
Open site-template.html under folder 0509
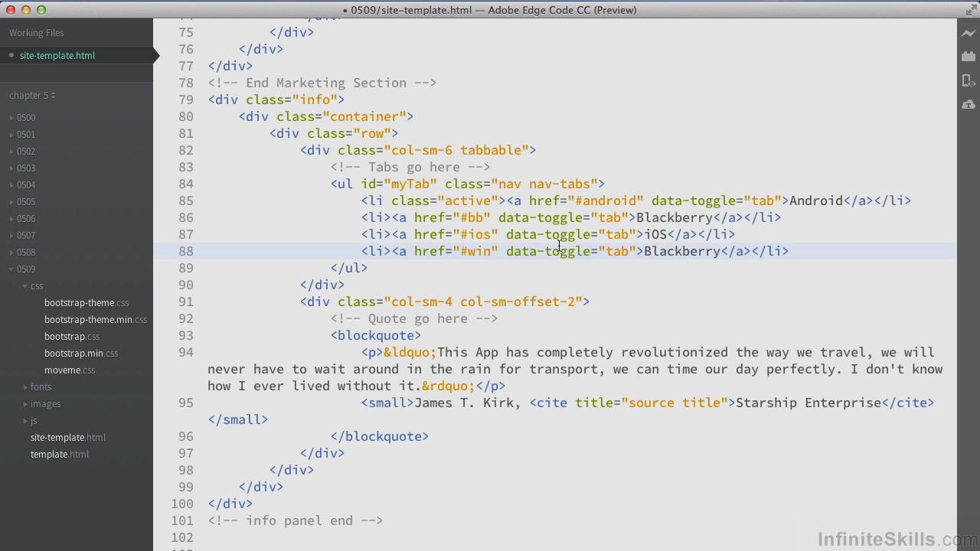[x=68, y=438]
